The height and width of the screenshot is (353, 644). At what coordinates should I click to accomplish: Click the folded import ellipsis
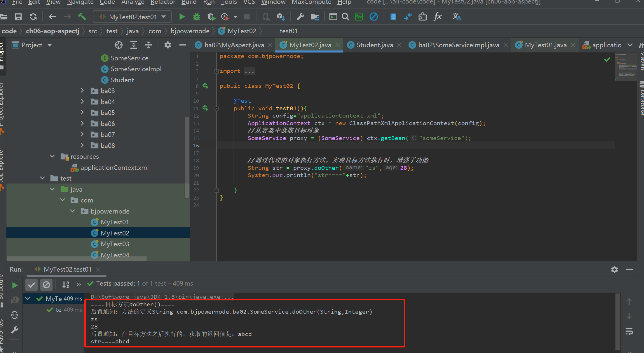pos(249,71)
